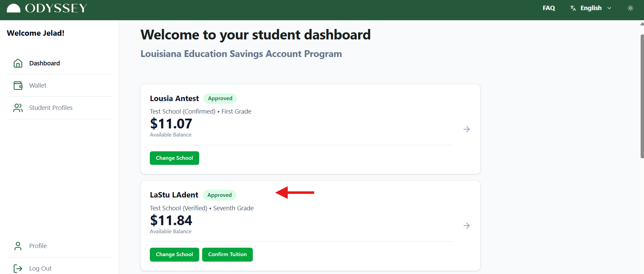Expand LaStu LAdent card arrow

click(x=466, y=226)
